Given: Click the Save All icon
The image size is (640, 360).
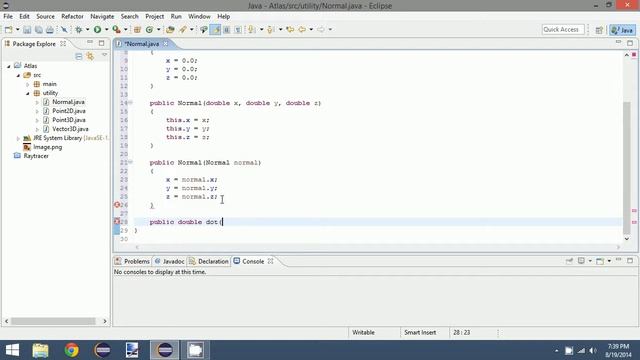Looking at the screenshot, I should coord(38,29).
